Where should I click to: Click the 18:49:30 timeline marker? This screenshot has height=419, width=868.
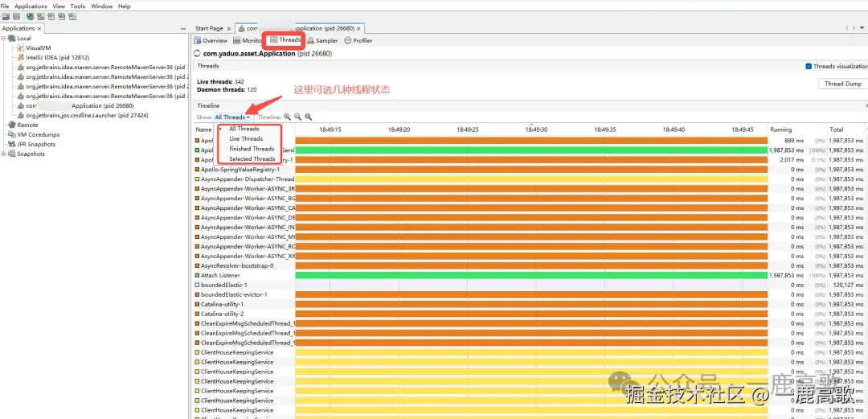536,129
